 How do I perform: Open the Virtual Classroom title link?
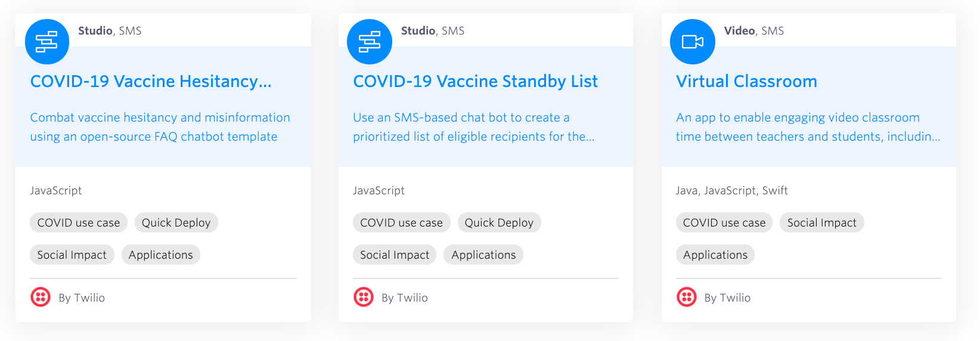746,81
